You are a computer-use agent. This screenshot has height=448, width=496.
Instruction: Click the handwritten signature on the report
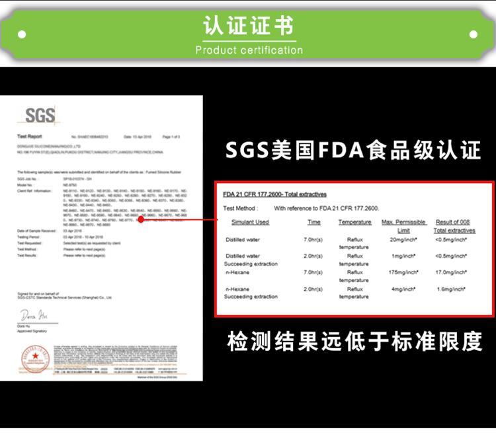click(x=34, y=315)
